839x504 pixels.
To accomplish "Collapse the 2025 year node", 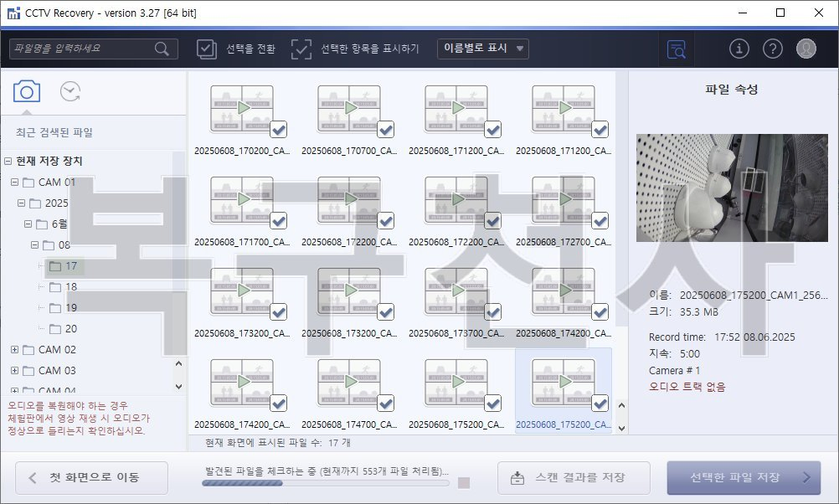I will pos(22,203).
